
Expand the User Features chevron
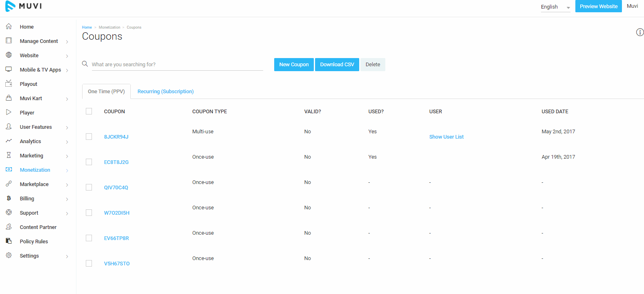click(x=67, y=128)
